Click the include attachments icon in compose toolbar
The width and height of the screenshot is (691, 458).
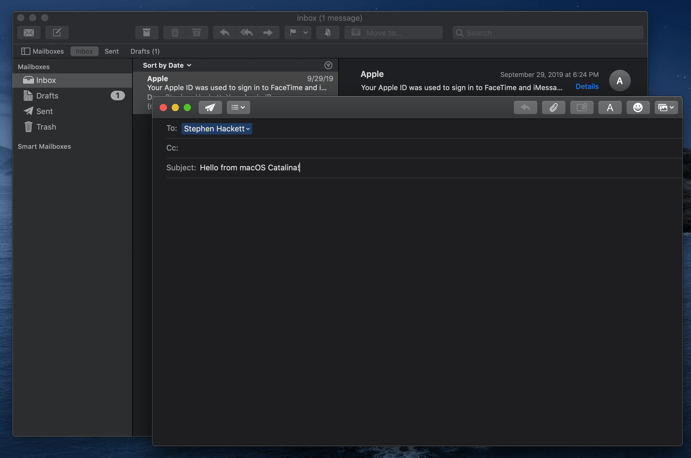click(582, 108)
